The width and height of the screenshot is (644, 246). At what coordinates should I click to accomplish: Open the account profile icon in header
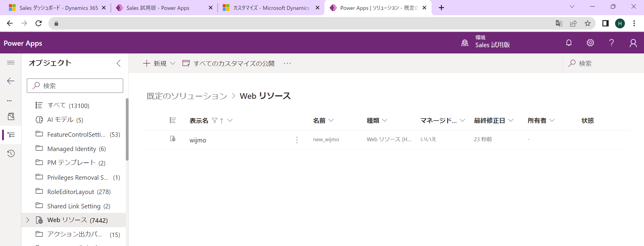click(633, 43)
